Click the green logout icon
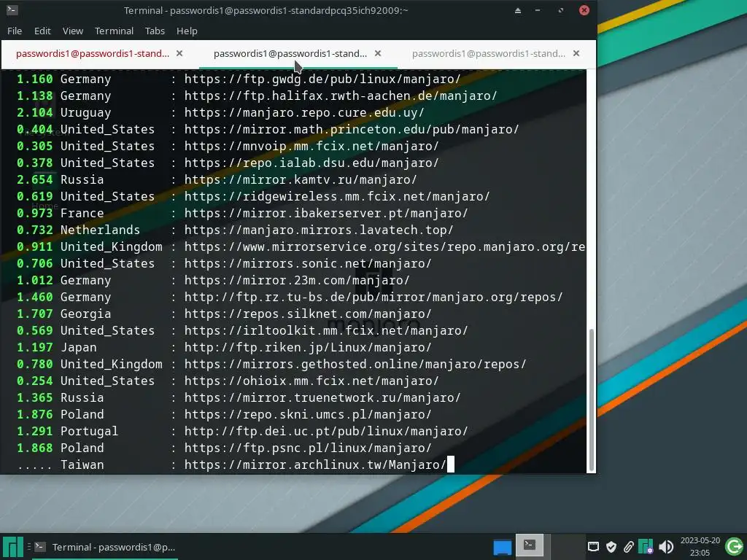 click(x=735, y=546)
